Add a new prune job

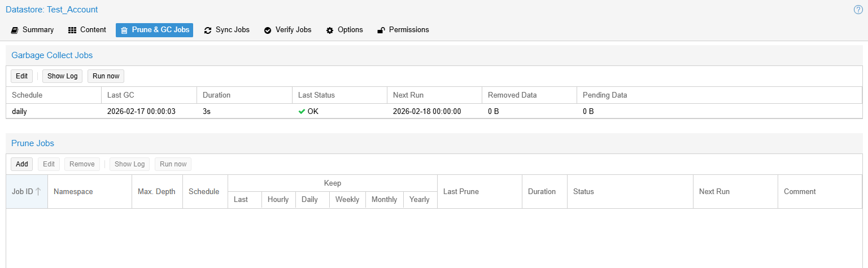pyautogui.click(x=21, y=164)
